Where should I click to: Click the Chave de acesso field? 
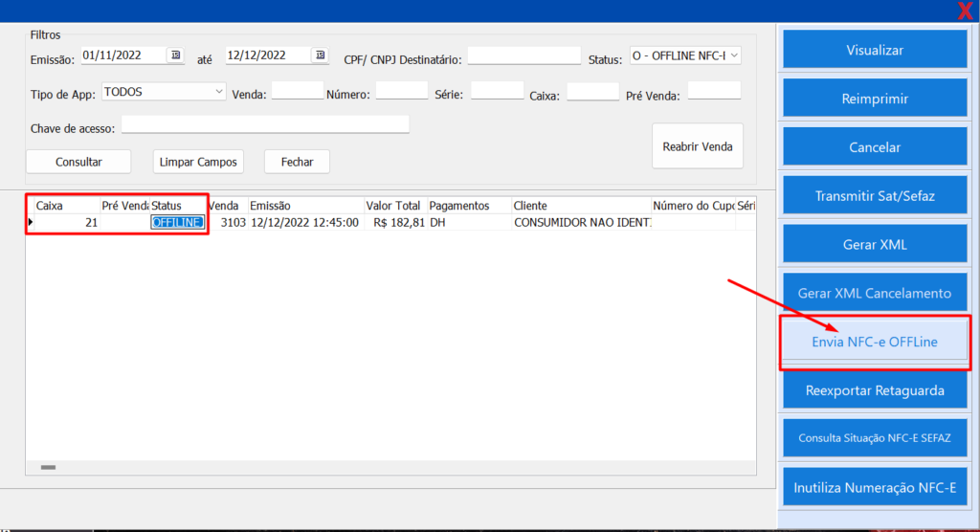(x=265, y=124)
